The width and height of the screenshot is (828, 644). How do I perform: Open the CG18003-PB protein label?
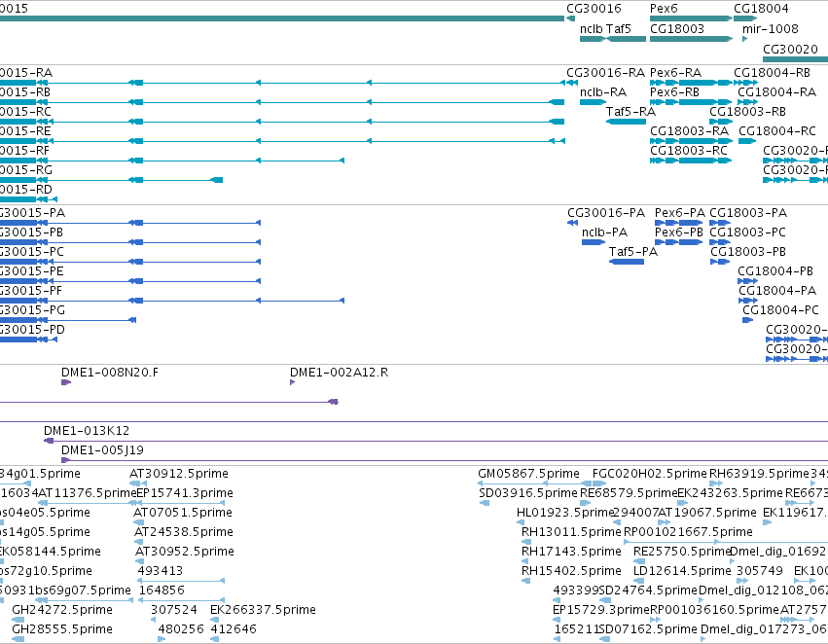point(748,252)
